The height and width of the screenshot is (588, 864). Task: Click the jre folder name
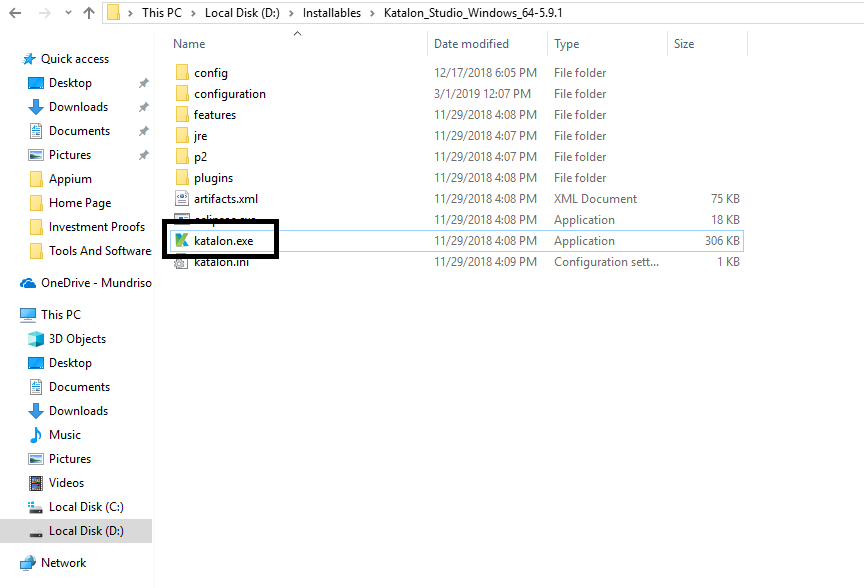(x=201, y=136)
